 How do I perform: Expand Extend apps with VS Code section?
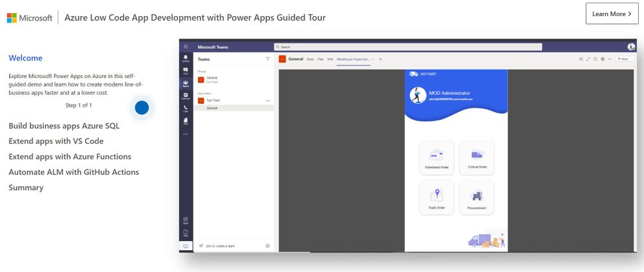(56, 141)
